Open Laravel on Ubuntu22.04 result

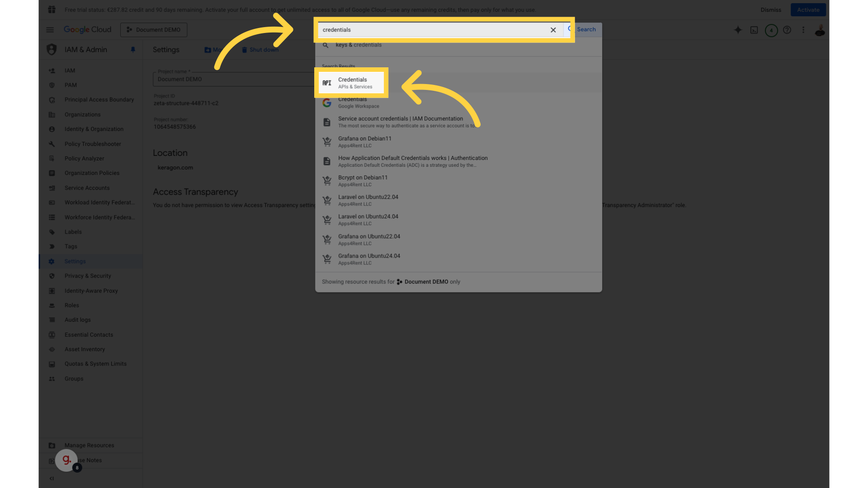(x=458, y=200)
